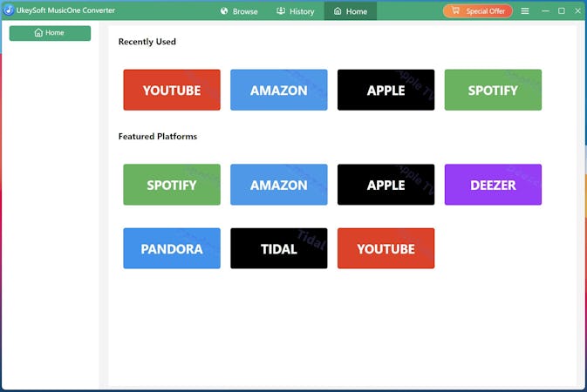
Task: Click the Featured Platforms heading
Action: 158,136
